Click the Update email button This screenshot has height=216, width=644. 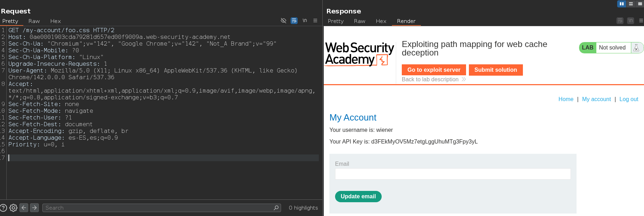(x=358, y=197)
